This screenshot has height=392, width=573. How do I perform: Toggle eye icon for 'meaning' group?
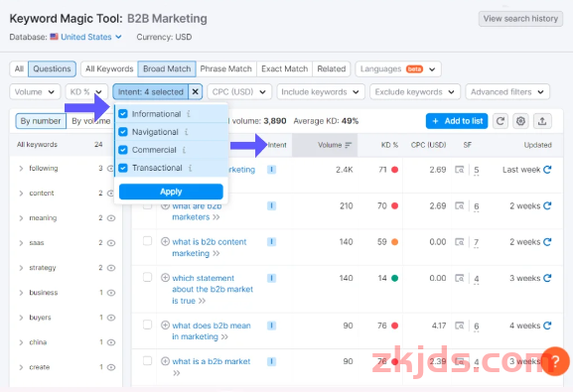[111, 218]
